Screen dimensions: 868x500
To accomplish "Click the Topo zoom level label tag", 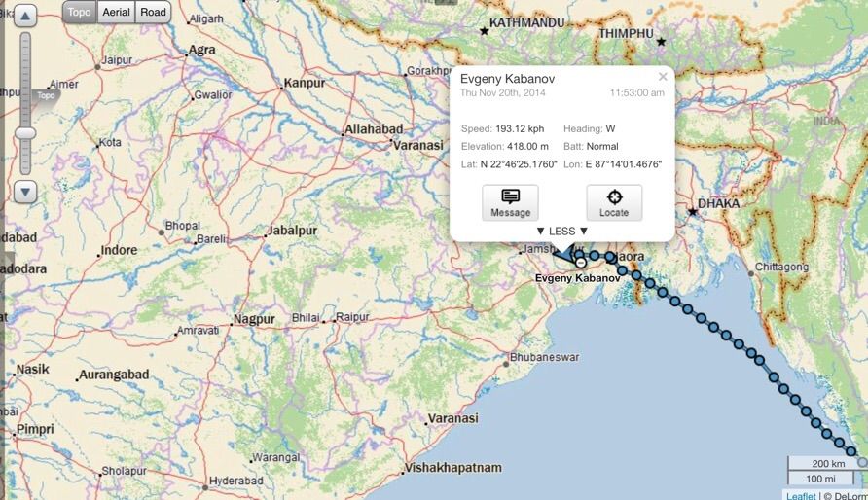I will click(x=45, y=95).
